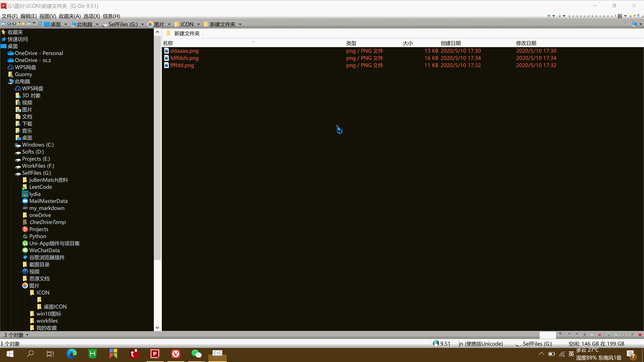644x362 pixels.
Task: Sort by the 大小 column header
Action: click(x=408, y=43)
